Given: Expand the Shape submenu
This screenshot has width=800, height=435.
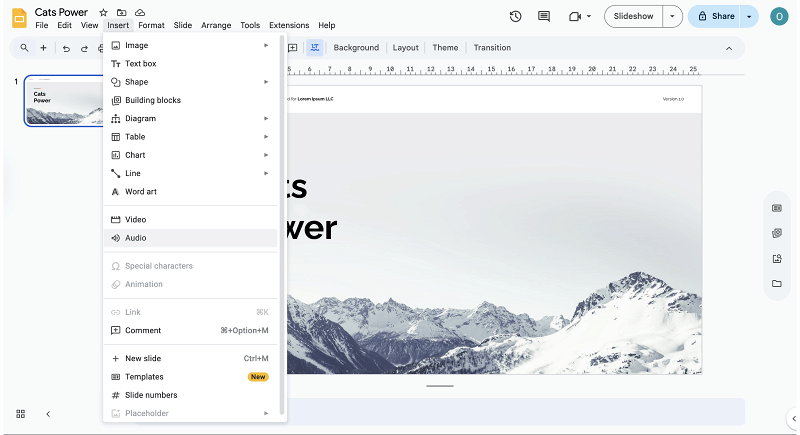Looking at the screenshot, I should 266,82.
